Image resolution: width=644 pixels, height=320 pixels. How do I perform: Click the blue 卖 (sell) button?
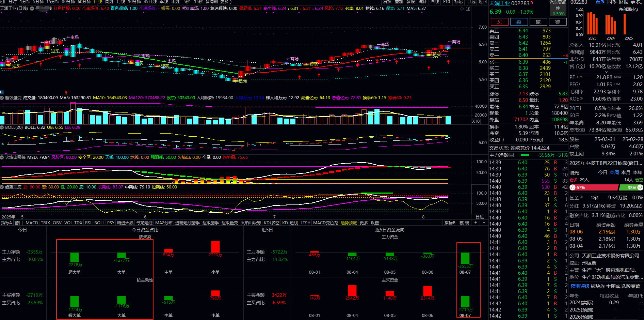[x=519, y=22]
